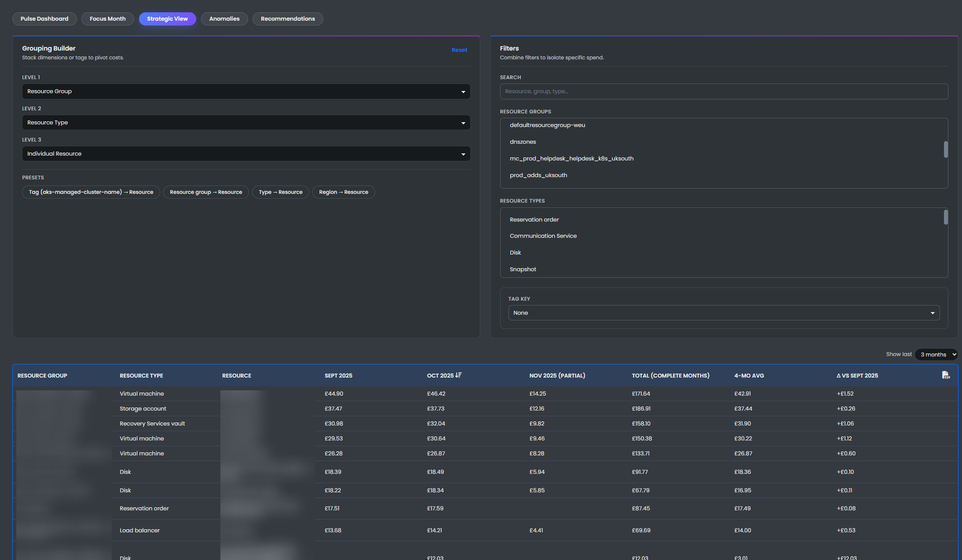962x560 pixels.
Task: Click the £69.69 total value
Action: pos(641,531)
